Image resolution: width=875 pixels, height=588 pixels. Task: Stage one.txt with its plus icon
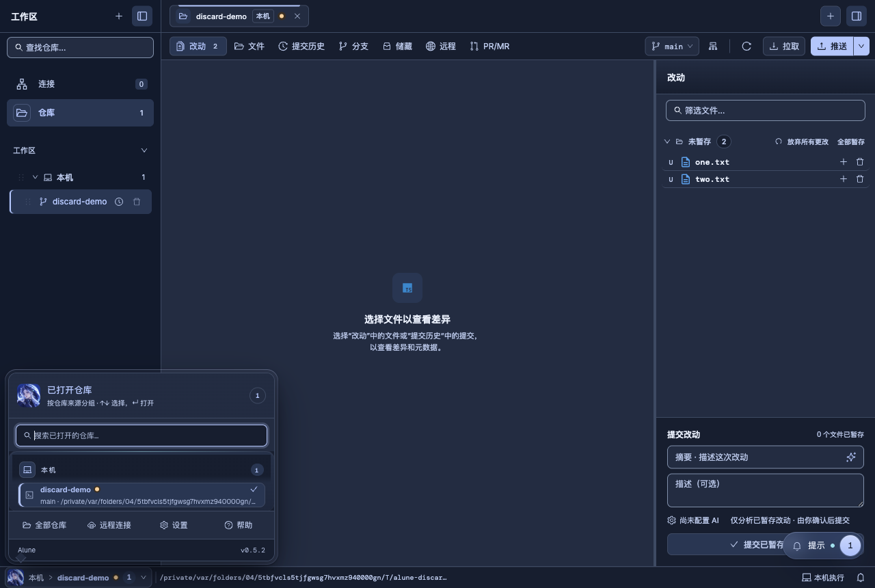pyautogui.click(x=843, y=162)
